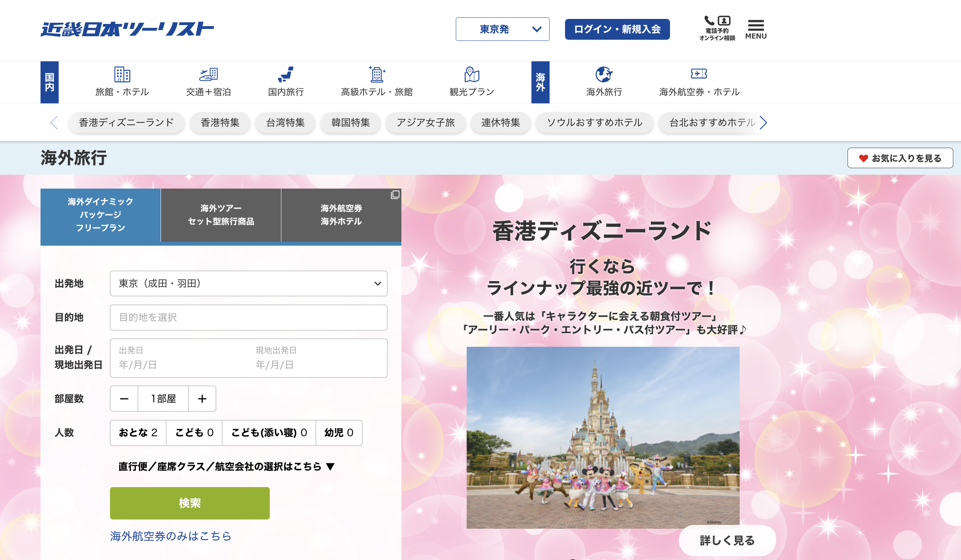Open the phone reservation and online consultation icon
Image resolution: width=961 pixels, height=560 pixels.
coord(717,28)
